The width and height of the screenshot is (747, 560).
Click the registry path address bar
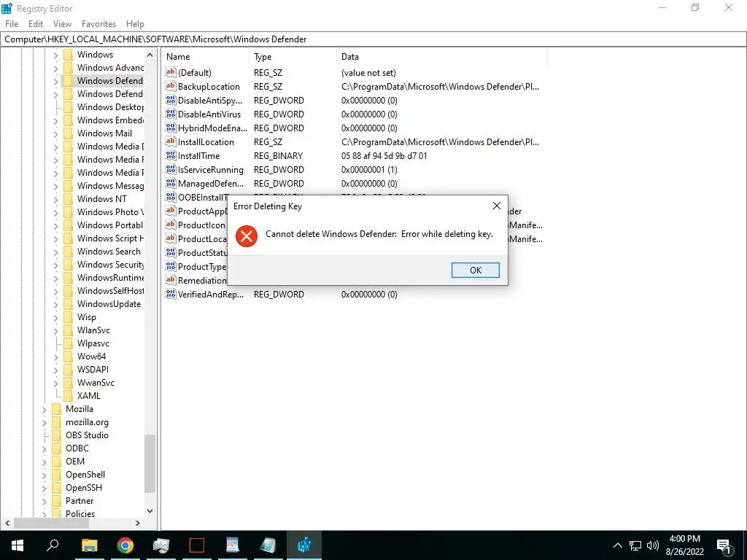coord(373,39)
